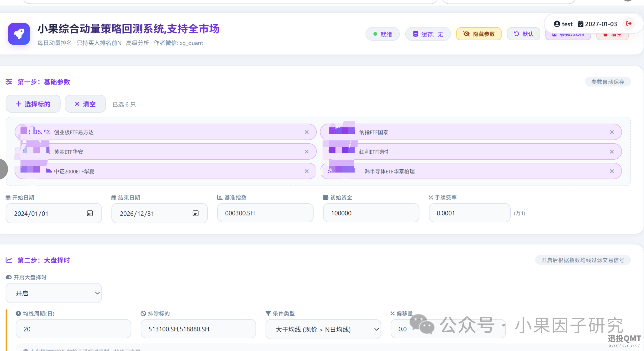Viewport: 644px width, 351px height.
Task: Click the 初始资金 input with 100000
Action: click(x=371, y=213)
